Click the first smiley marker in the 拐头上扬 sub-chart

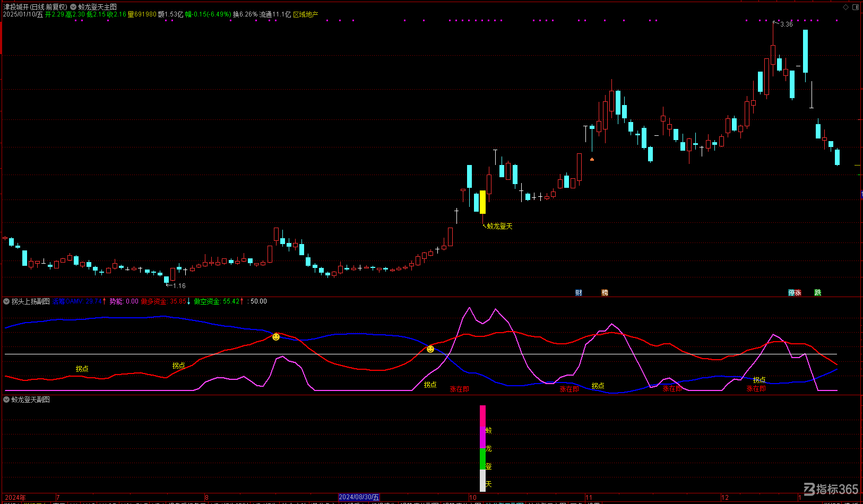276,337
